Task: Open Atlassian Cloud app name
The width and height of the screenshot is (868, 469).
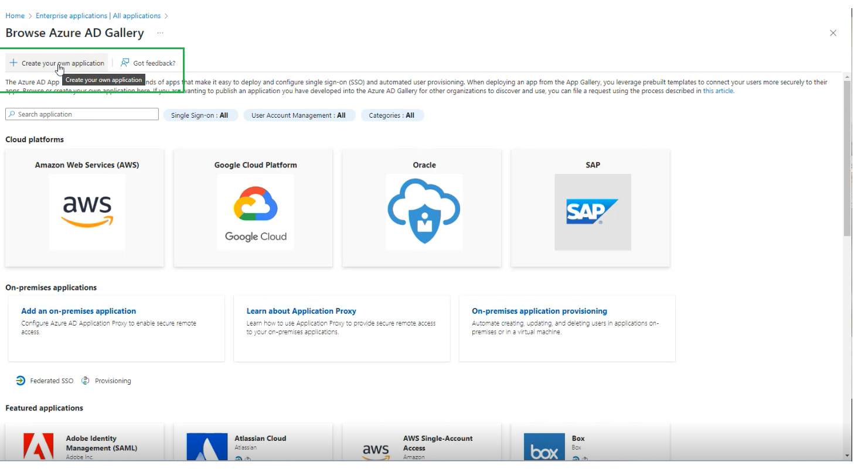Action: [x=260, y=438]
